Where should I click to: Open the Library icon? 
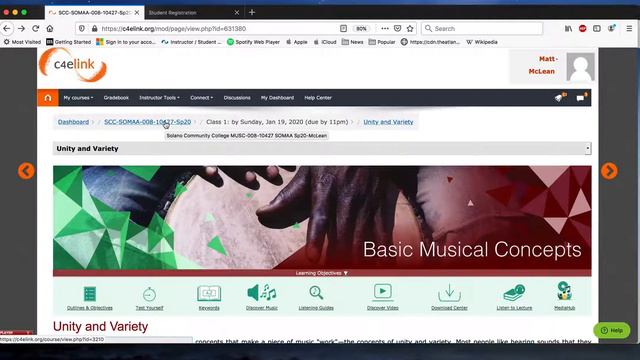tap(568, 29)
